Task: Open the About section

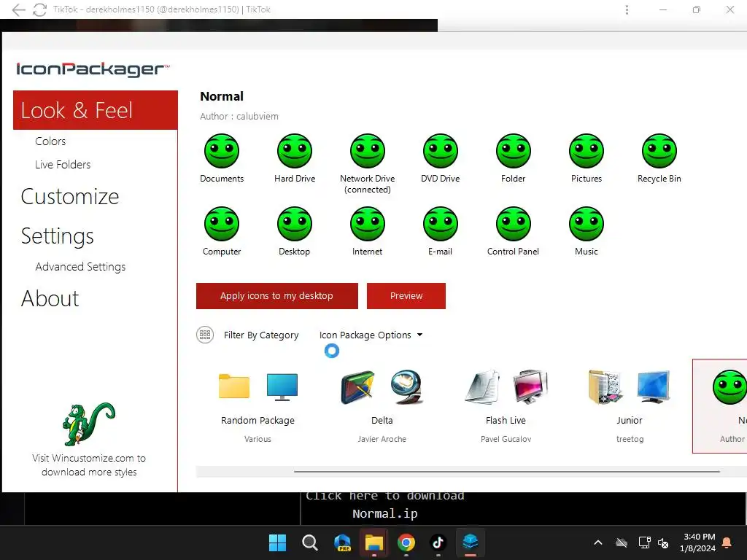Action: pyautogui.click(x=50, y=298)
